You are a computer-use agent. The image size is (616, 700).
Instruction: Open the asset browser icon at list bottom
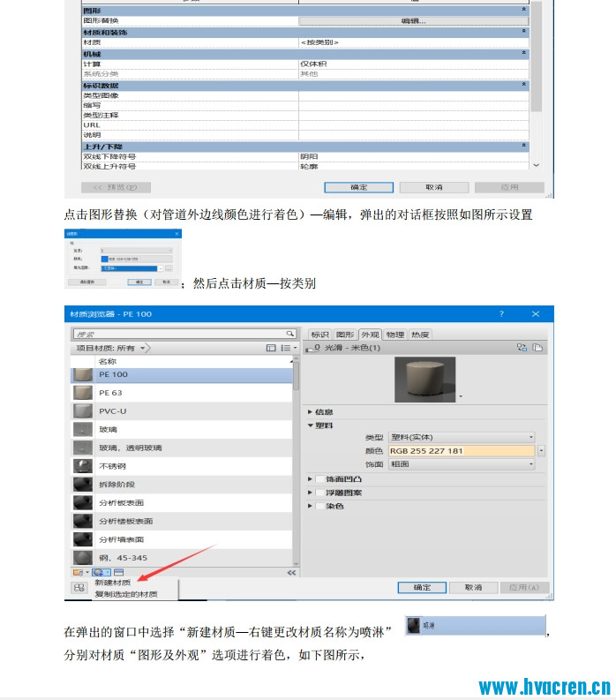coord(119,572)
